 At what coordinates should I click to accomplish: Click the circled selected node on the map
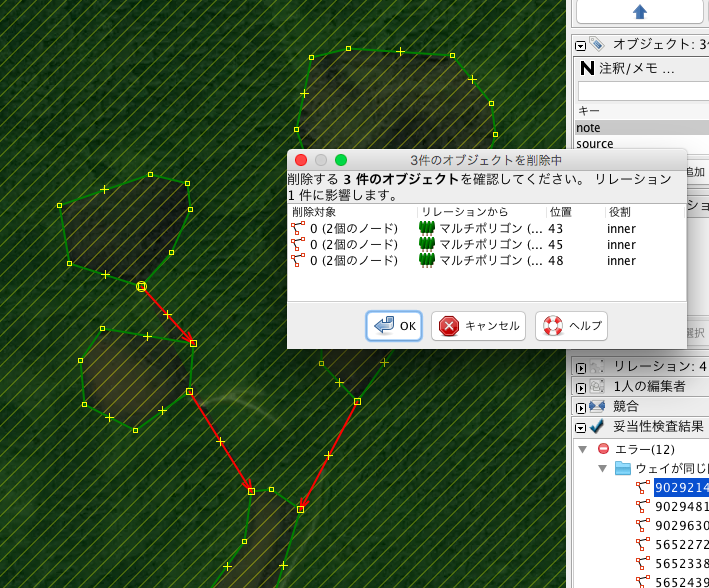142,286
